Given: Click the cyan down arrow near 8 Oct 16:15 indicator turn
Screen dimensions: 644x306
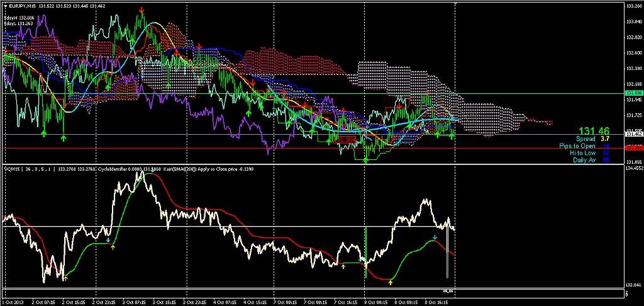Looking at the screenshot, I should pos(435,237).
